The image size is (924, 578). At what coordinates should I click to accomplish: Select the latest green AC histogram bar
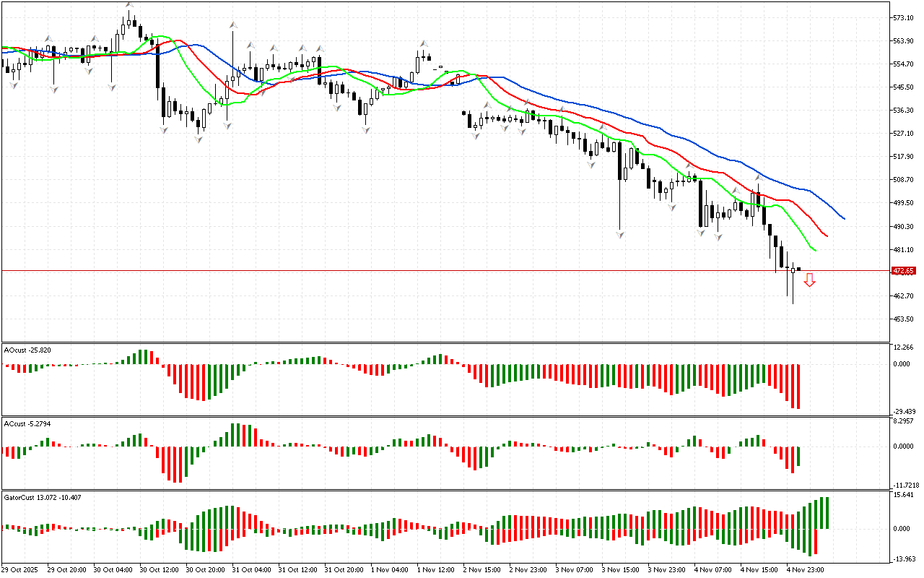[x=798, y=456]
